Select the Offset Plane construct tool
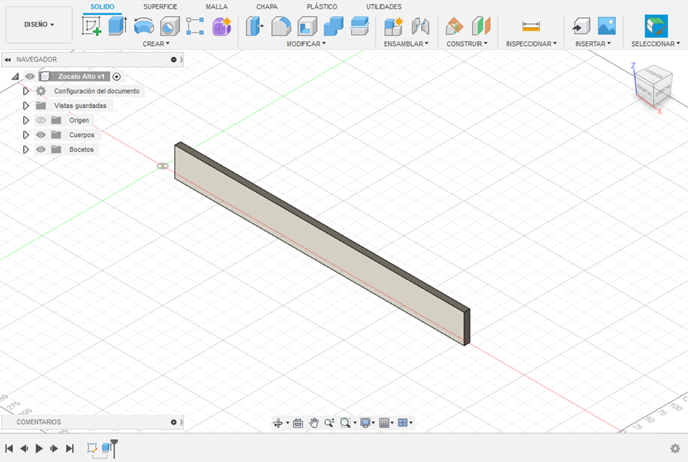This screenshot has height=462, width=688. click(454, 26)
